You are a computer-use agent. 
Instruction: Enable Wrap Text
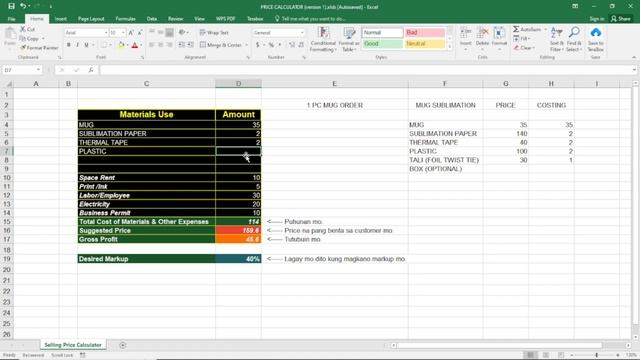[214, 33]
